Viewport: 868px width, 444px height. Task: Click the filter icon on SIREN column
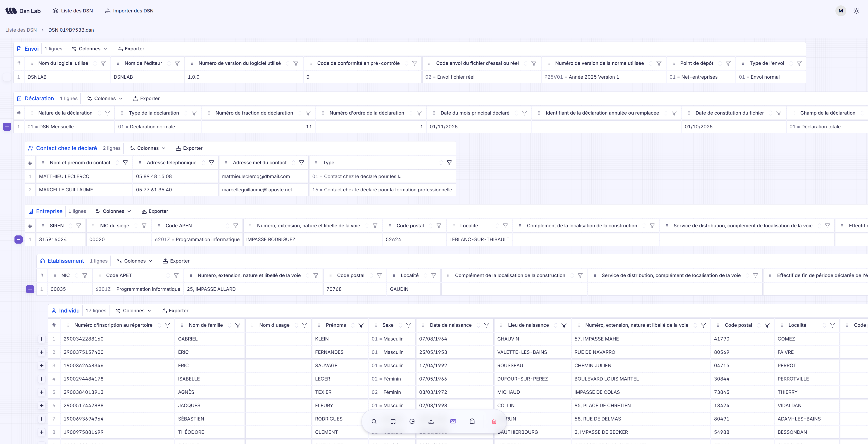pos(79,226)
